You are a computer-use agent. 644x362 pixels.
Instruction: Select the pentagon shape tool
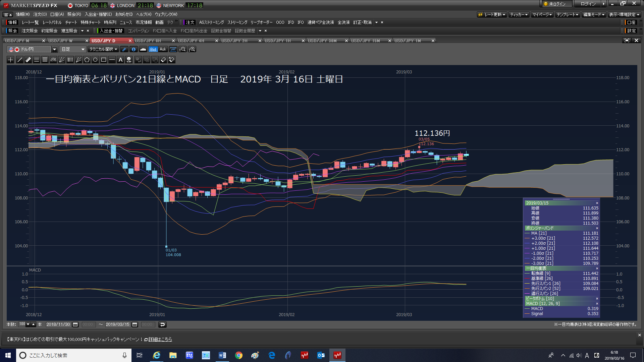[x=87, y=60]
